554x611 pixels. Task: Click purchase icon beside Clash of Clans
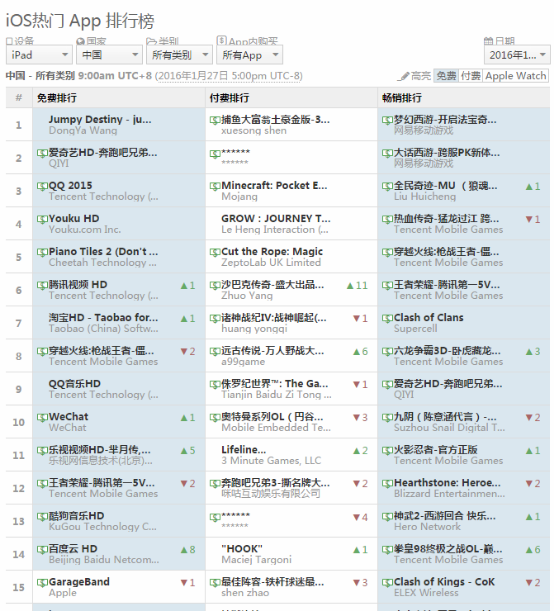tap(387, 318)
